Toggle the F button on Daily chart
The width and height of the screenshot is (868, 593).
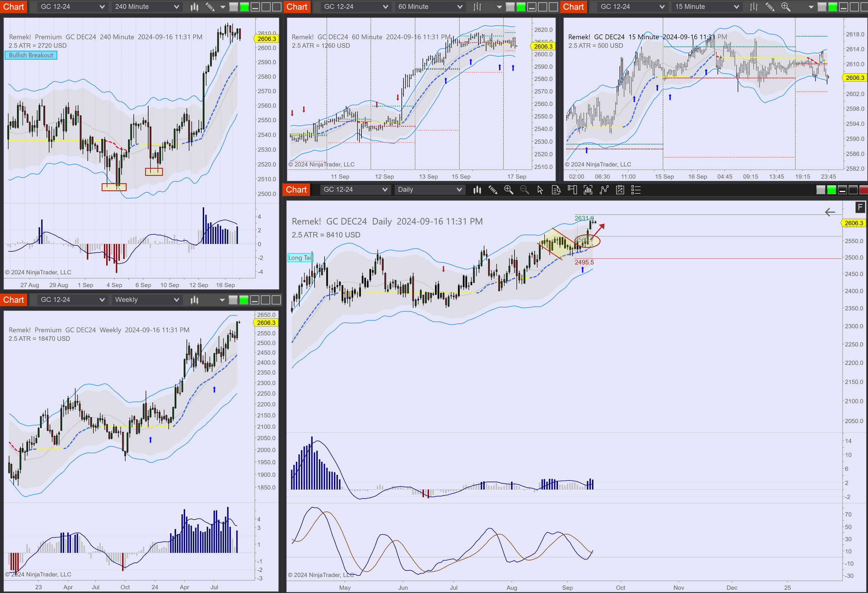(860, 207)
